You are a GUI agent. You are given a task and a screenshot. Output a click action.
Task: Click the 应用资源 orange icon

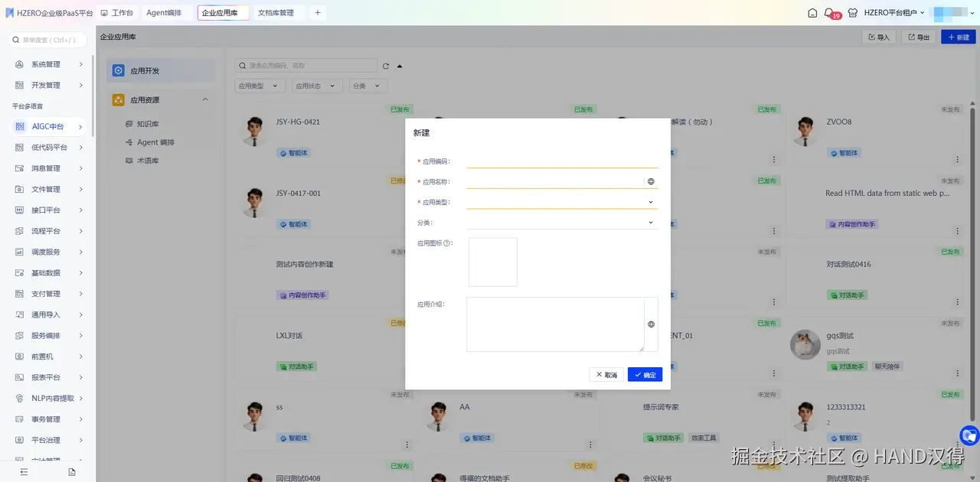pos(118,100)
